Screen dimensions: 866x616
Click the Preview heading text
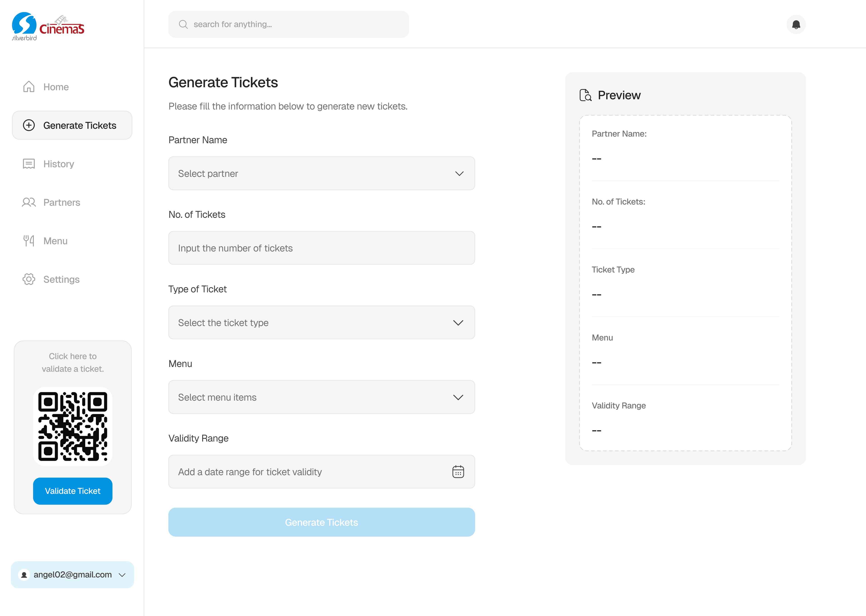point(619,95)
